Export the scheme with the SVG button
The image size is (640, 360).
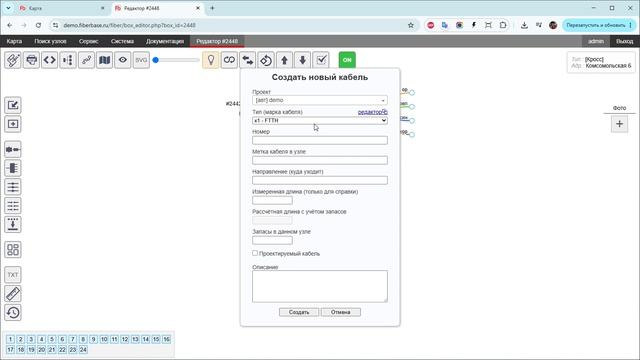tap(141, 60)
